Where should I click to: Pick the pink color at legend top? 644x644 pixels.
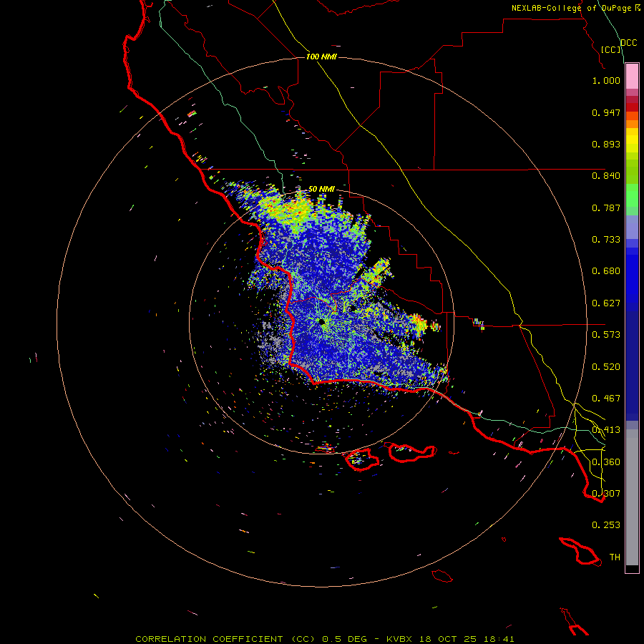pyautogui.click(x=632, y=76)
